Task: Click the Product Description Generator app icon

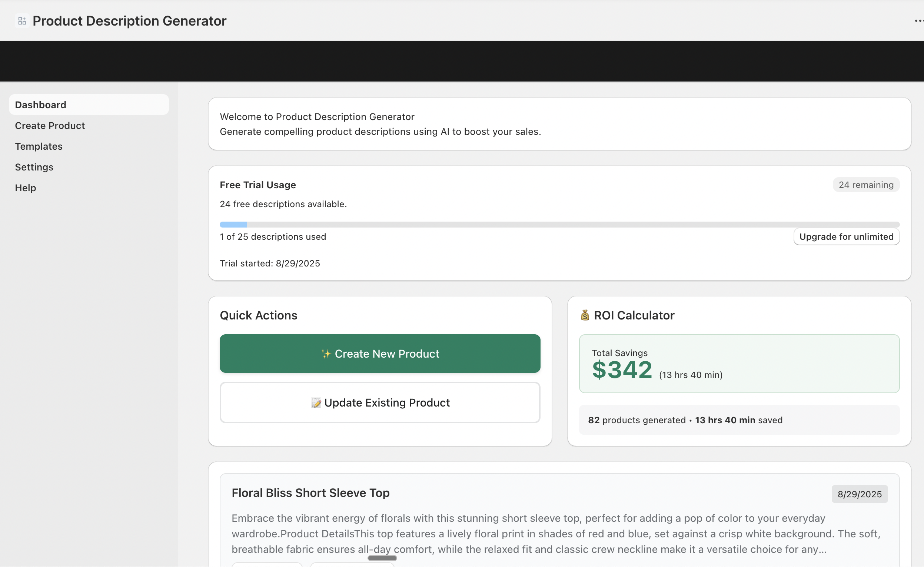Action: [21, 21]
